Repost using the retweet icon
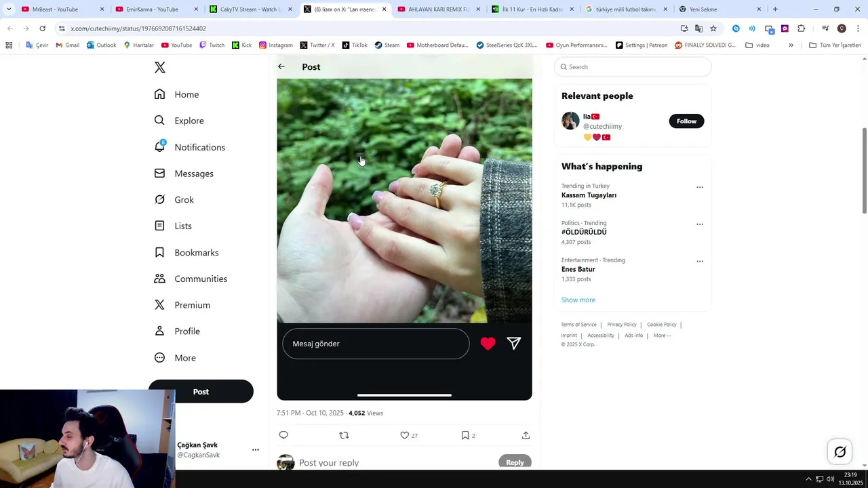Viewport: 868px width, 488px height. coord(344,435)
